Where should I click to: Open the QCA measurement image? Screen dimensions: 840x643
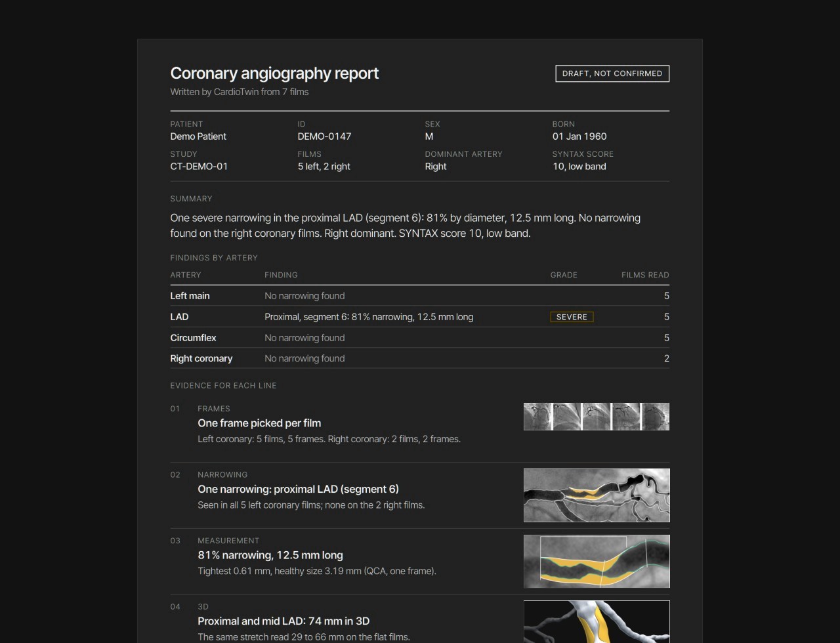coord(597,561)
